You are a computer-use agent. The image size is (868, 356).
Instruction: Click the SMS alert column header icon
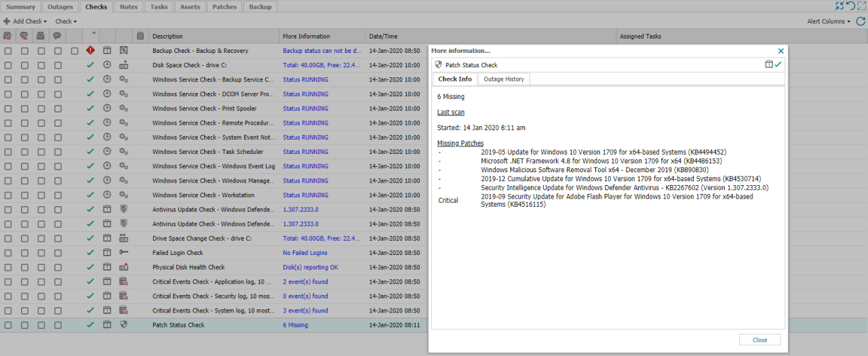24,36
